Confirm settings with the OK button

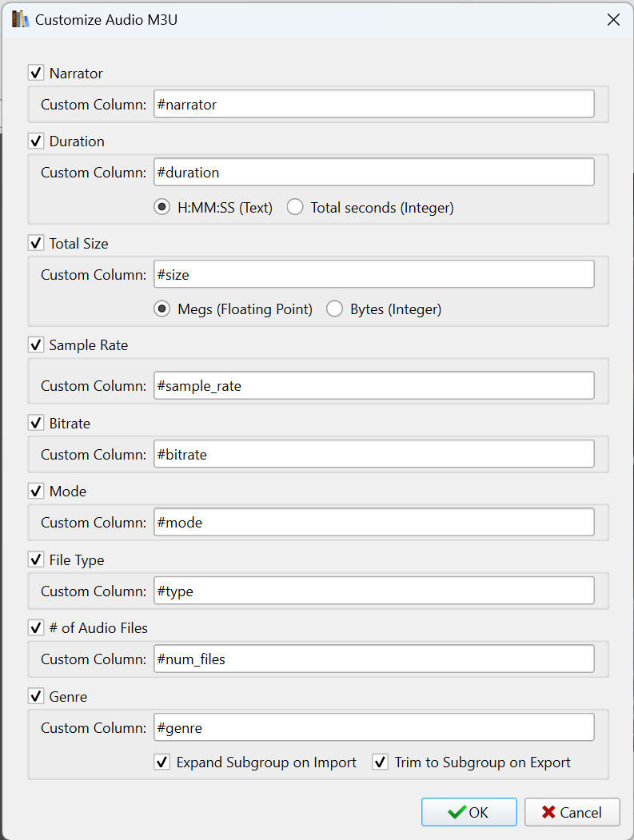[469, 812]
